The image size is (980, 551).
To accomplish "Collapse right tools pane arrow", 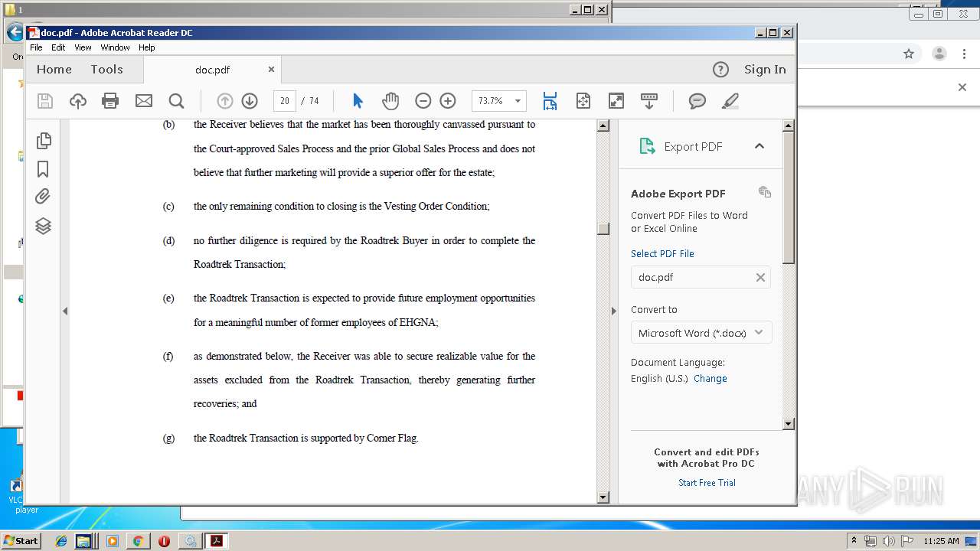I will [x=613, y=311].
